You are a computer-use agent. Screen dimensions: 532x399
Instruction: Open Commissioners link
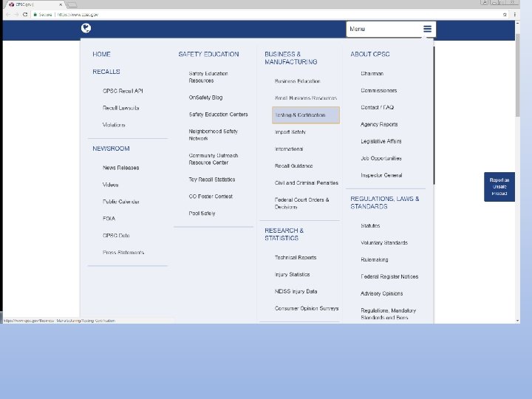click(378, 90)
